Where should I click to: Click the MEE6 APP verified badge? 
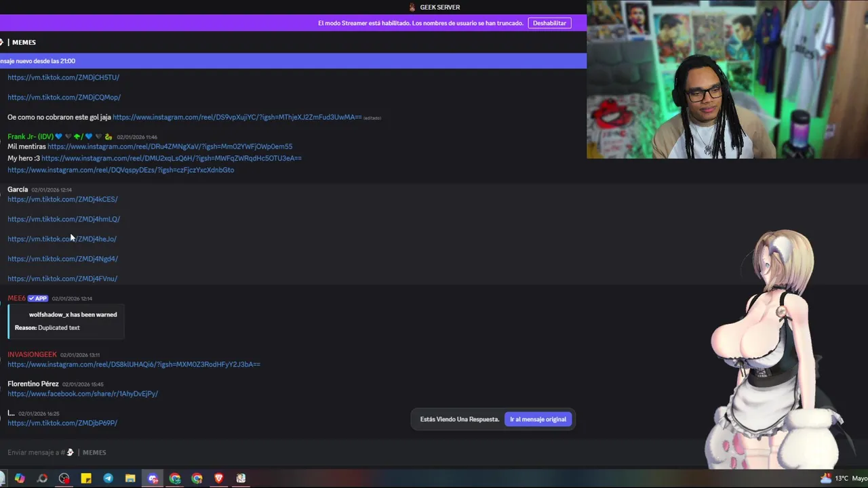38,298
